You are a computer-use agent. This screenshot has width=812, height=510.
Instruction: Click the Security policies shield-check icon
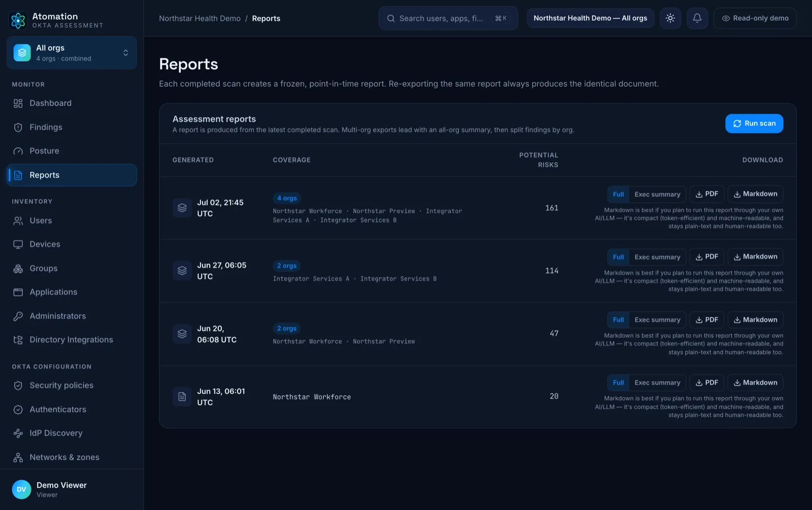[x=18, y=386]
